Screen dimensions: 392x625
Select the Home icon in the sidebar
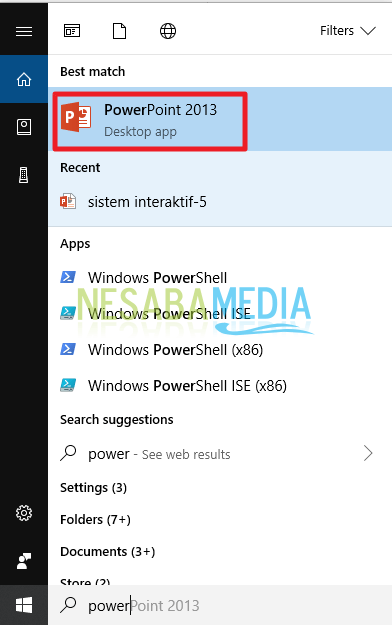click(x=24, y=79)
